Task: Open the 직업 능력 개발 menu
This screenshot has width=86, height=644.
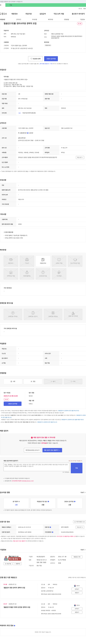Action: [x=59, y=14]
